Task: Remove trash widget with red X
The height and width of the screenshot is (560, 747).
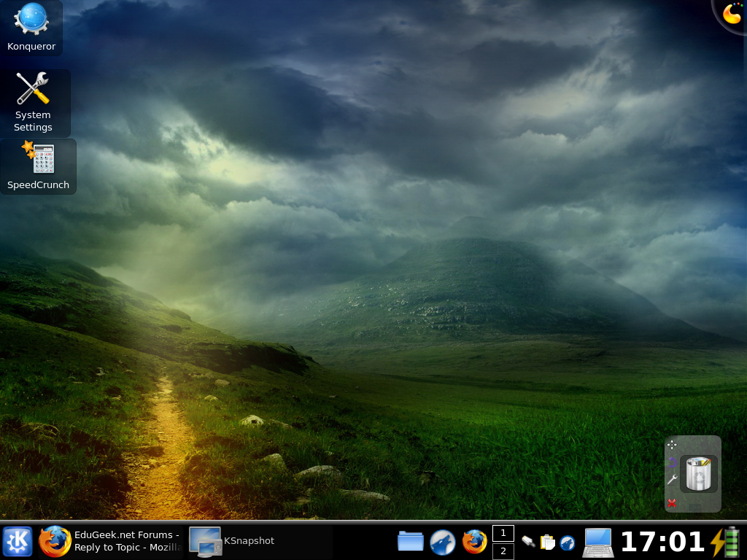Action: pyautogui.click(x=672, y=503)
